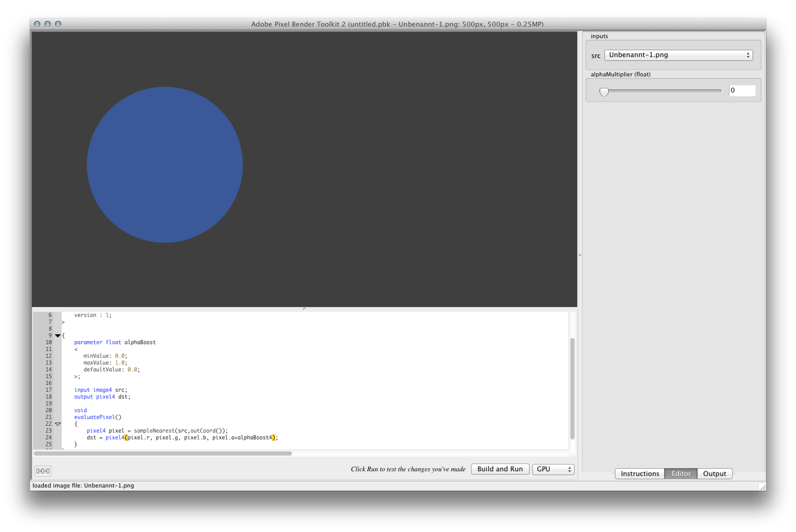796x532 pixels.
Task: Open the src input image dropdown
Action: pos(678,55)
